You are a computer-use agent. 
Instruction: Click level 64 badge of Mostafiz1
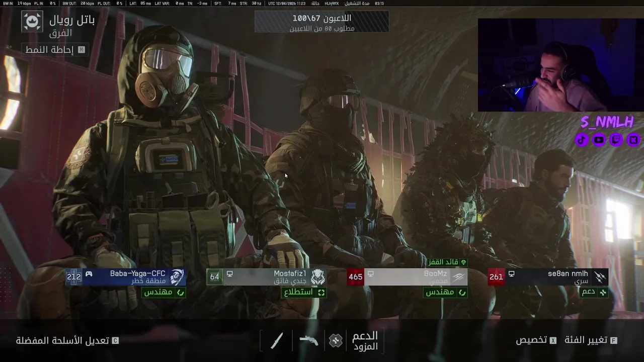coord(215,277)
